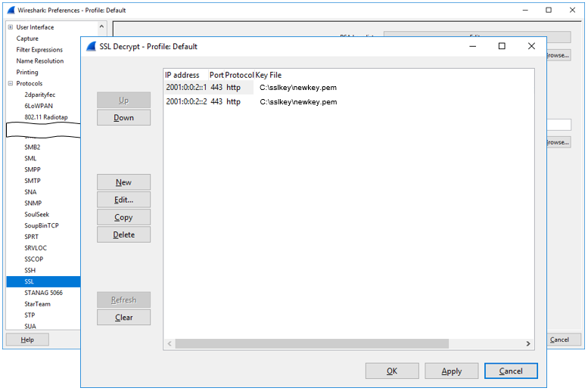Close the SSL Decrypt dialog window
This screenshot has width=588, height=391.
[531, 46]
